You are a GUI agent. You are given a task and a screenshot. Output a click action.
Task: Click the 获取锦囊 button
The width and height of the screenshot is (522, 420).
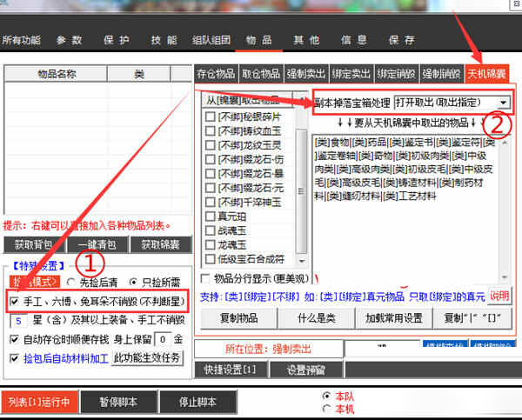pyautogui.click(x=161, y=245)
